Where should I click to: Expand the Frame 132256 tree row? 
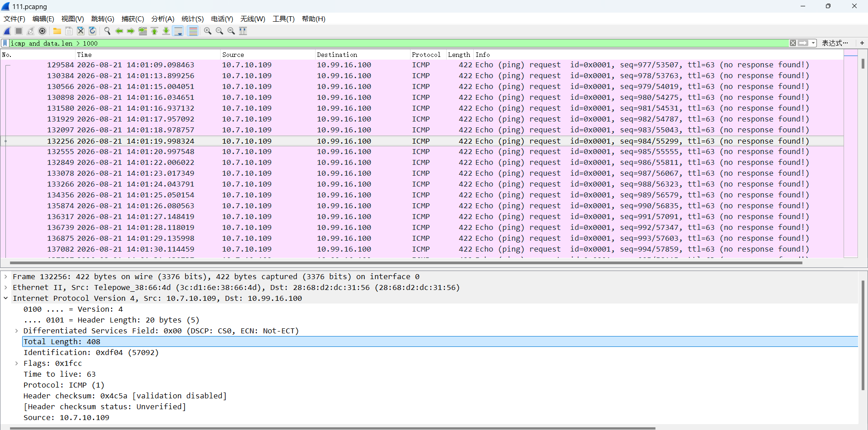[6, 276]
